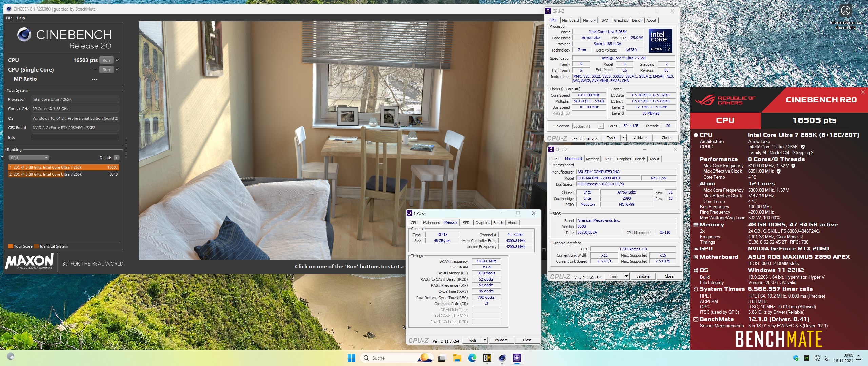Click Validate in the top CPU-Z window
This screenshot has height=366, width=868.
coord(639,138)
